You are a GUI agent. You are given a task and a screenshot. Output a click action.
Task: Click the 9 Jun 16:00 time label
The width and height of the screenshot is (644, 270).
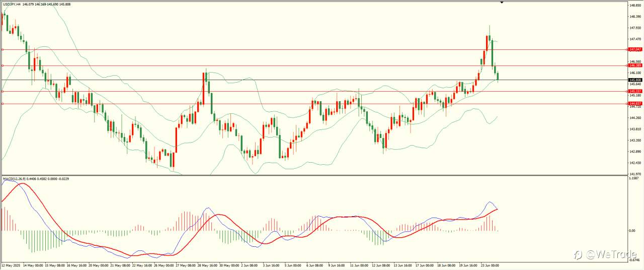point(336,264)
